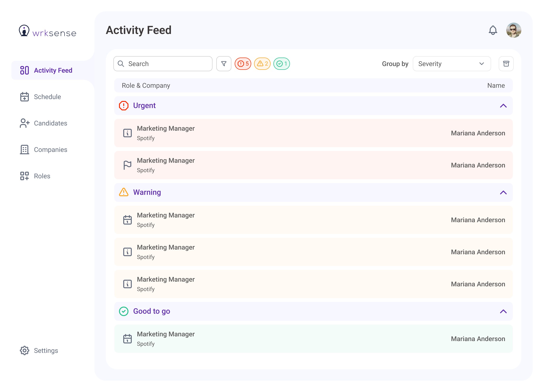The width and height of the screenshot is (544, 392).
Task: Collapse the Warning section
Action: [x=503, y=192]
